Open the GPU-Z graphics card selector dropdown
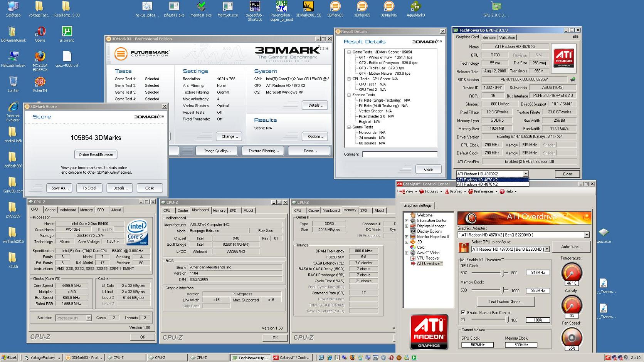644x362 pixels. [x=526, y=174]
